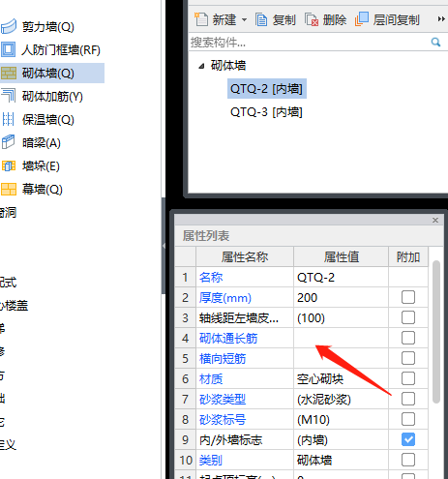Screen dimensions: 448x479
Task: Click the 砌体通长筋 property link
Action: pos(228,339)
